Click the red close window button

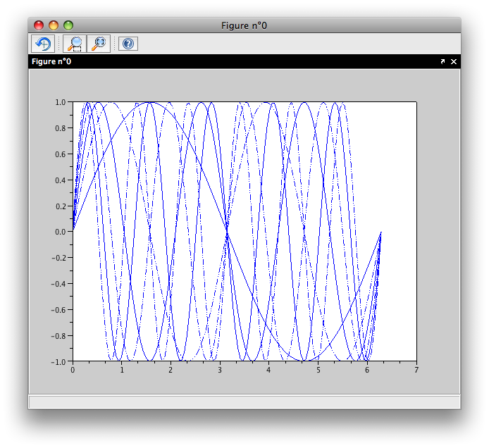tap(39, 25)
